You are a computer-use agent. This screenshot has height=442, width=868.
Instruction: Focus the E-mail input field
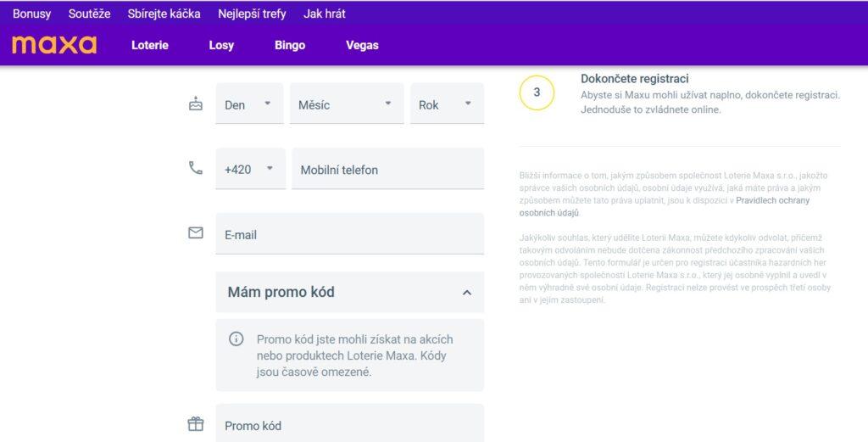[350, 234]
